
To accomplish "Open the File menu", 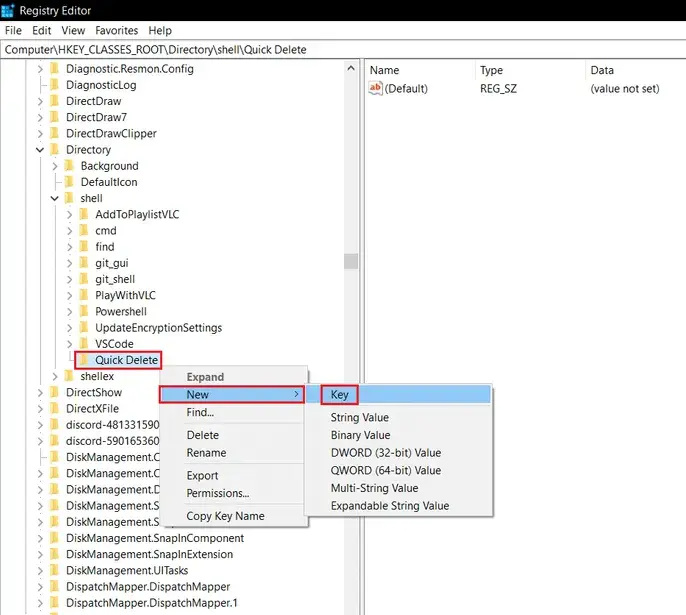I will [13, 31].
